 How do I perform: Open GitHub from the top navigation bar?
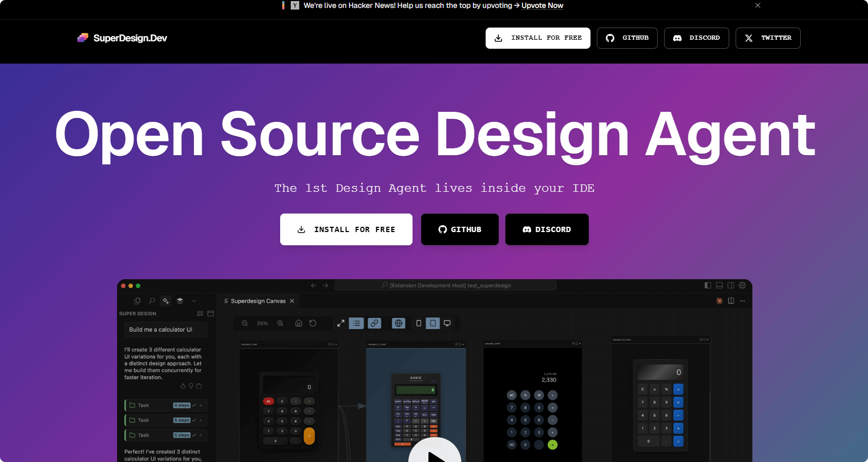tap(627, 38)
